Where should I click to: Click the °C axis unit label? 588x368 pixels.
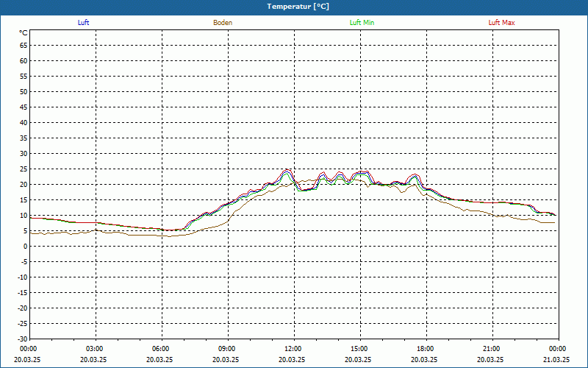click(24, 33)
